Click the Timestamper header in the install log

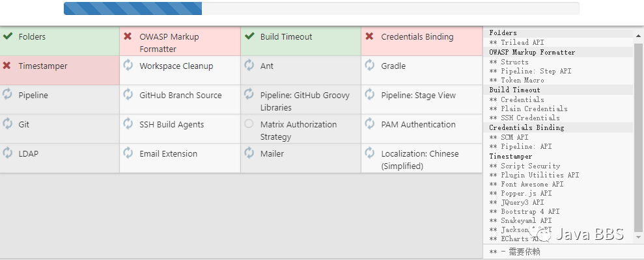(511, 157)
